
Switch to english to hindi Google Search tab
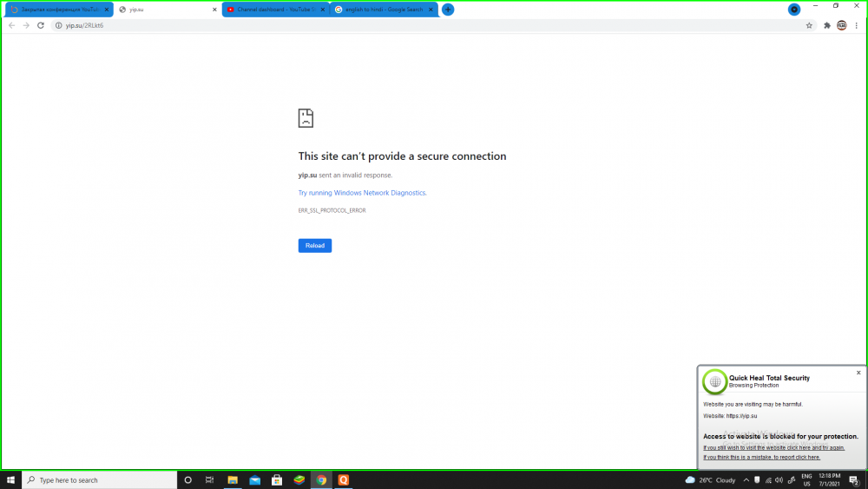click(x=382, y=10)
